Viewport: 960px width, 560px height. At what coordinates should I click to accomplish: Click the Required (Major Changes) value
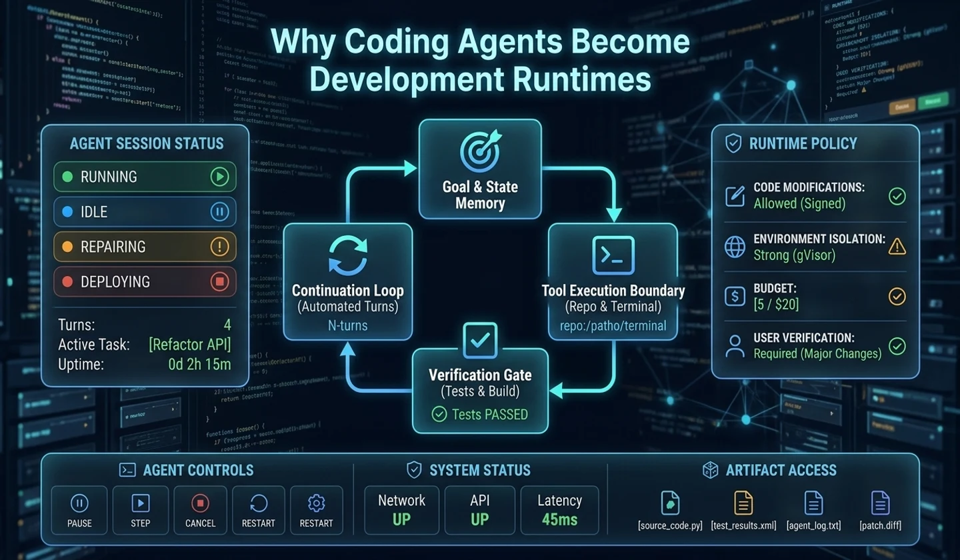pyautogui.click(x=817, y=353)
